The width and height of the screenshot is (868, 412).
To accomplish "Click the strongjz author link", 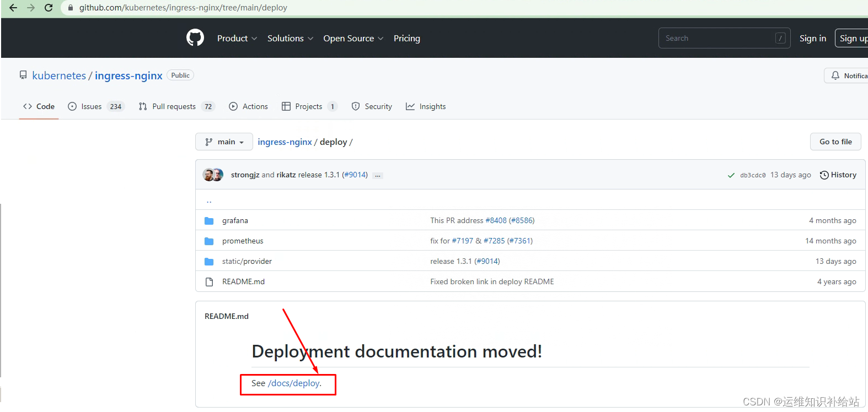I will (245, 175).
